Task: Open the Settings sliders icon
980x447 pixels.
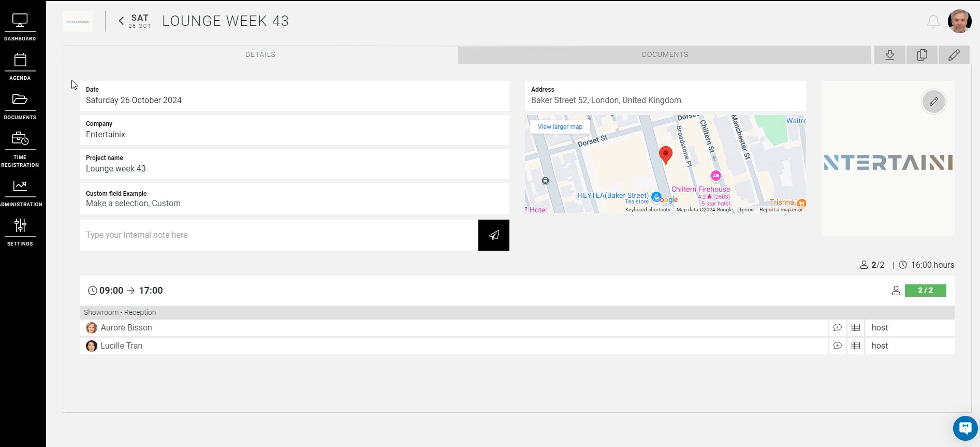Action: 20,231
